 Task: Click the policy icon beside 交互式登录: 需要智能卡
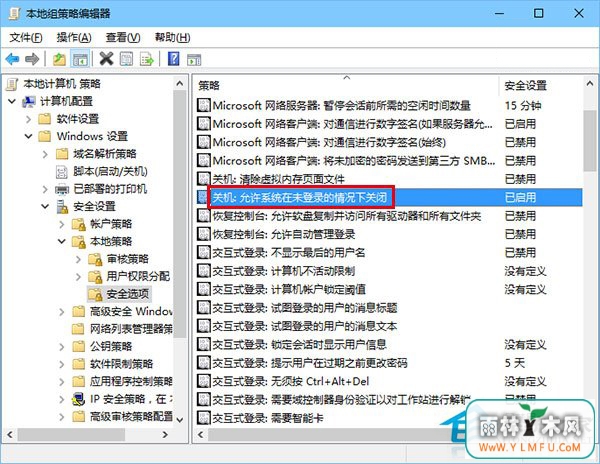click(204, 418)
